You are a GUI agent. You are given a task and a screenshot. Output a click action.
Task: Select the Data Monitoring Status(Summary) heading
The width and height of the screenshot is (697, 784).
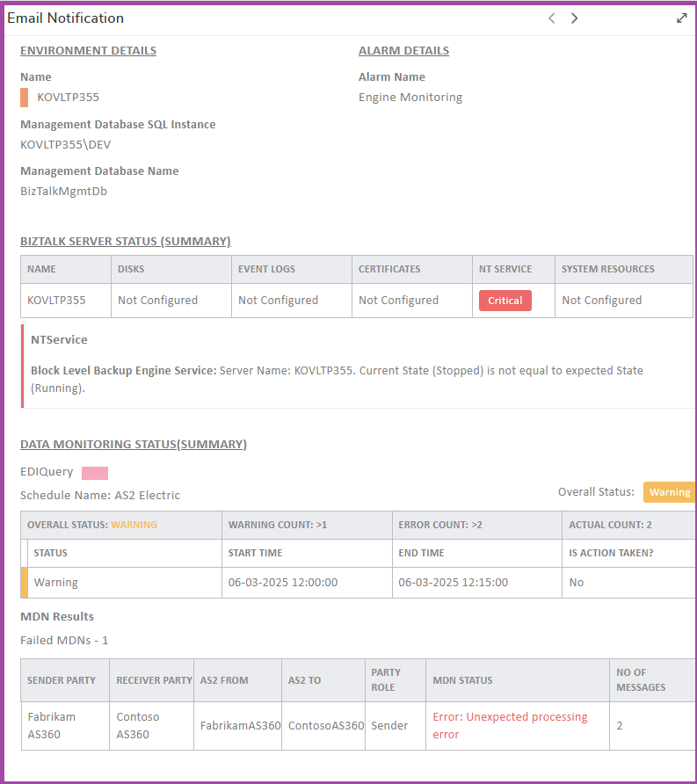coord(134,444)
